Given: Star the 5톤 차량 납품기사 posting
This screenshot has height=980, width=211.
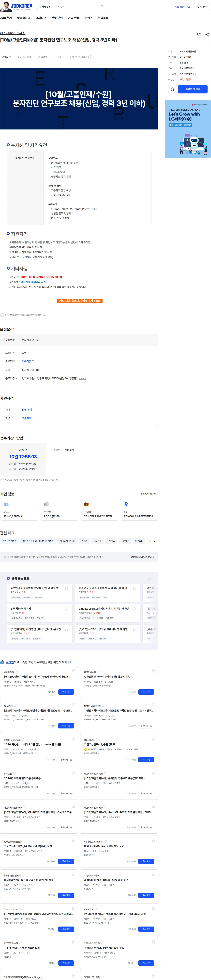Looking at the screenshot, I should tap(67, 608).
